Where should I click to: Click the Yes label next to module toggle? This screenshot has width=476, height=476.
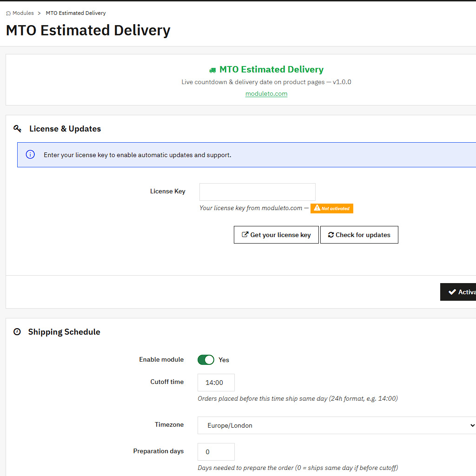coord(224,360)
